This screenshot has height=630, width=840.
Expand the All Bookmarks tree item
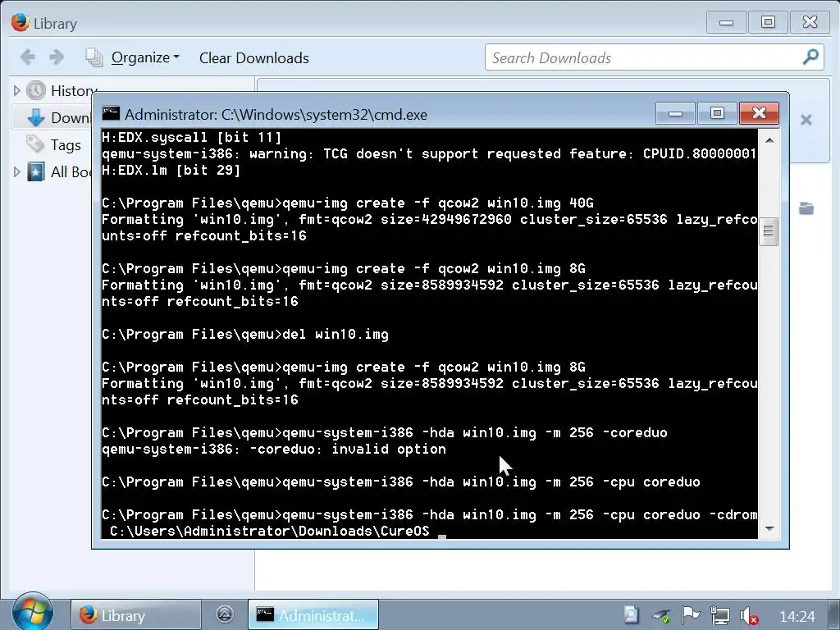pos(16,172)
